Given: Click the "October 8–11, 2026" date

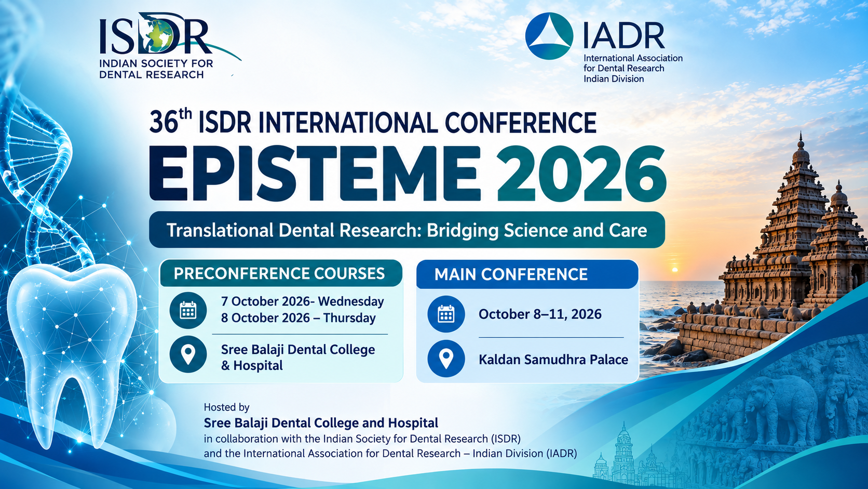Looking at the screenshot, I should (540, 314).
